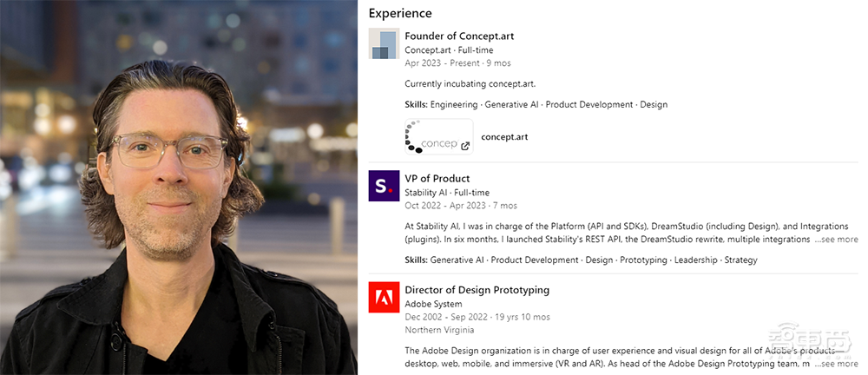Click the Concept.art skills list line
The height and width of the screenshot is (375, 868).
pyautogui.click(x=536, y=105)
